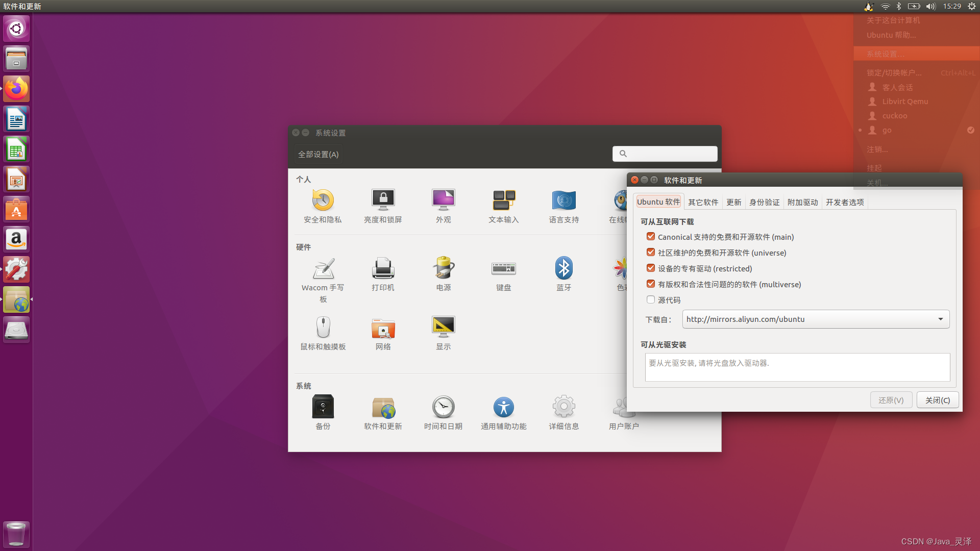Launch Firefox from the dock
This screenshot has width=980, height=551.
click(x=16, y=88)
